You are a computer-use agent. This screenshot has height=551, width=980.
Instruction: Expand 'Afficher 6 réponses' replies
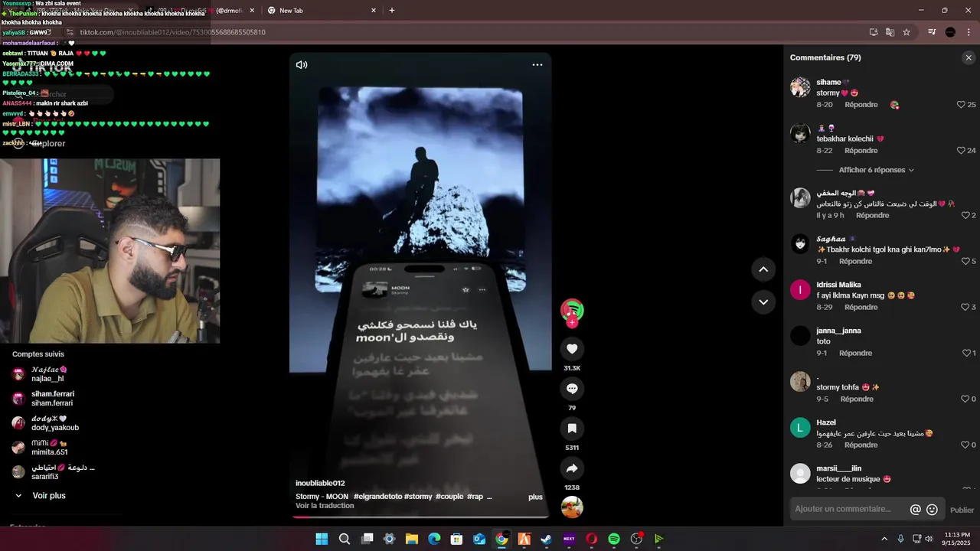point(876,170)
